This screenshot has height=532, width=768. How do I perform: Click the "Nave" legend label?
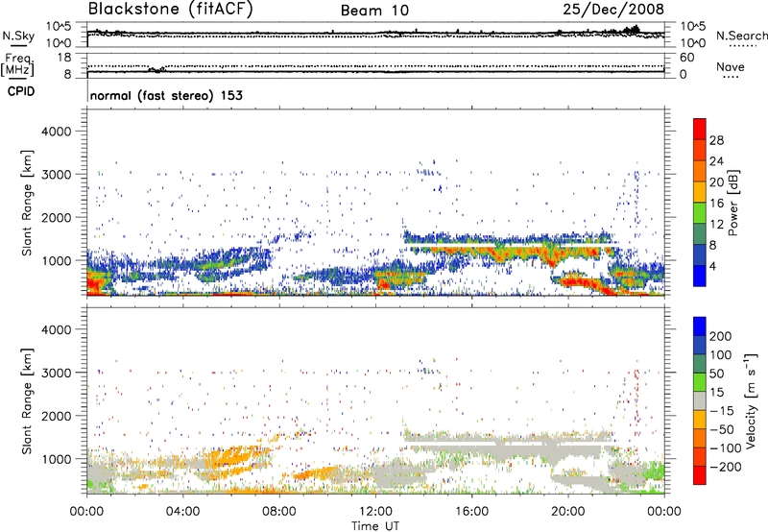731,66
